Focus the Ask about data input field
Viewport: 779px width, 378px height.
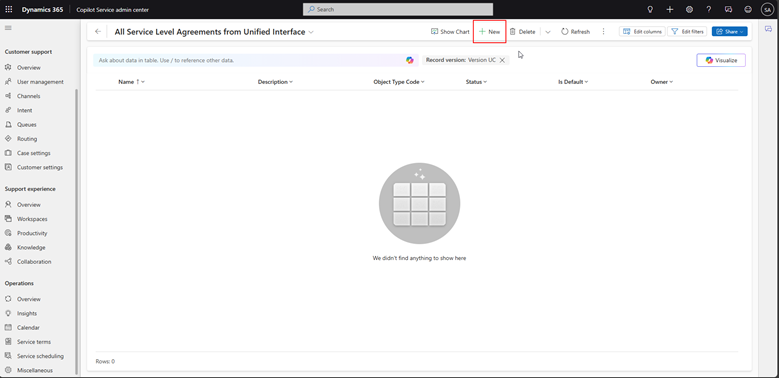tap(248, 60)
